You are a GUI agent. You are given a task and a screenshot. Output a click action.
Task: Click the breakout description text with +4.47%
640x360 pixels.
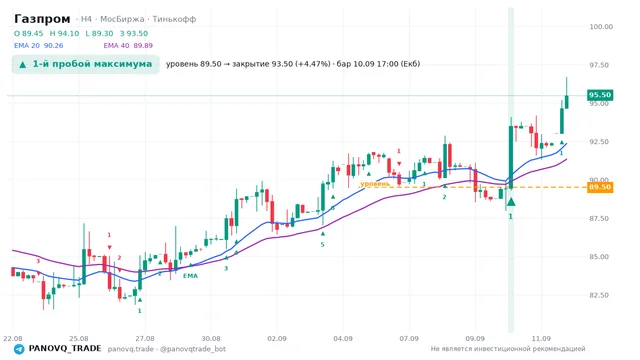(293, 64)
